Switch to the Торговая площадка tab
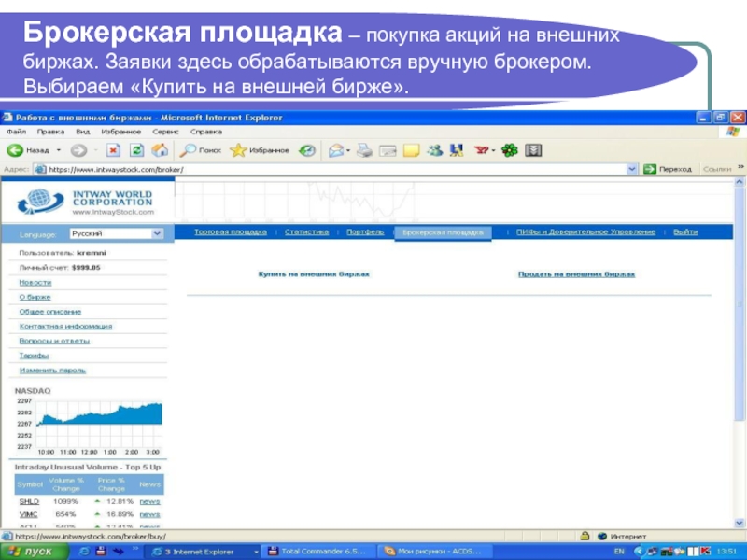The image size is (747, 560). pos(230,231)
